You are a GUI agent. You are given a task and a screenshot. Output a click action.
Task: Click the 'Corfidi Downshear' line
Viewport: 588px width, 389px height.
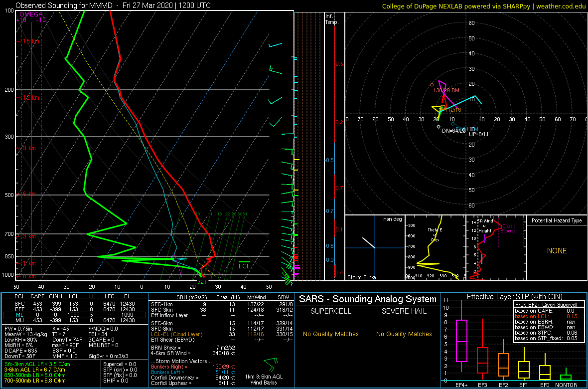click(x=193, y=378)
